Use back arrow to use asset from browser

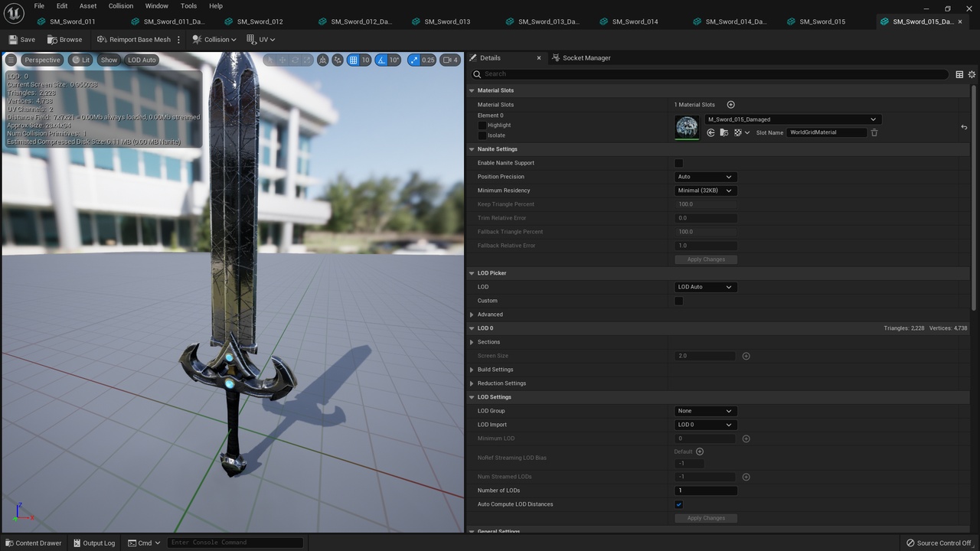(x=710, y=132)
